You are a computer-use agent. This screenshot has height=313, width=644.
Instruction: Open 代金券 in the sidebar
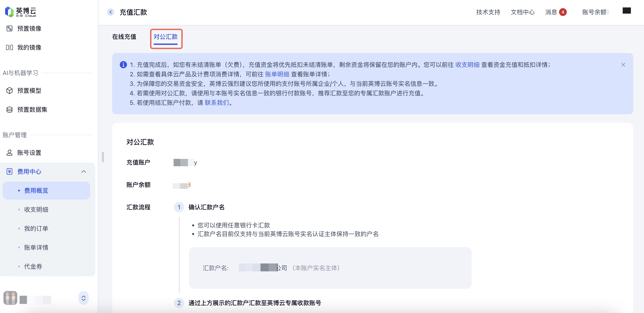click(x=33, y=266)
